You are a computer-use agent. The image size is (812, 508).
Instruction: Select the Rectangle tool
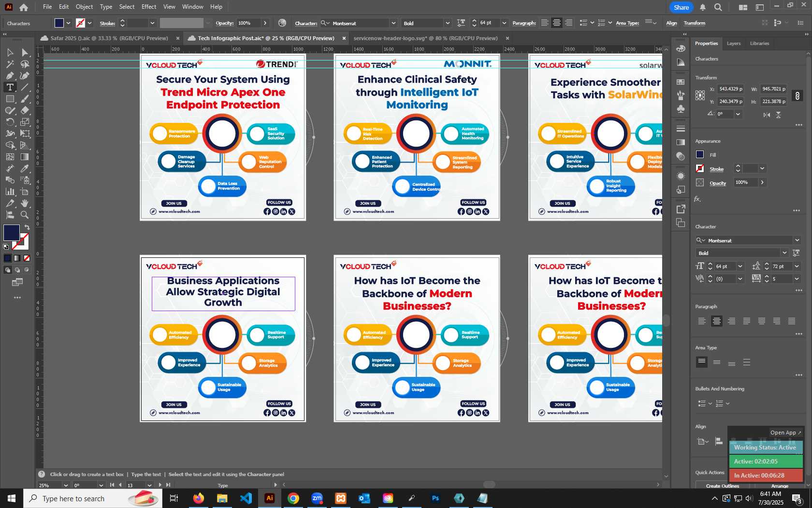coord(10,99)
